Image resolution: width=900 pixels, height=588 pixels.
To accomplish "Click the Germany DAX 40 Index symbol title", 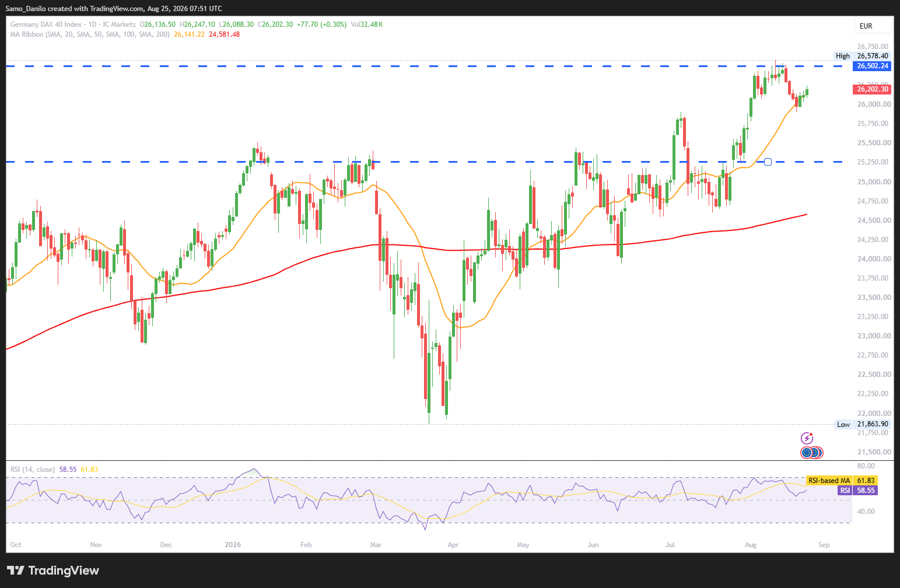I will 46,24.
